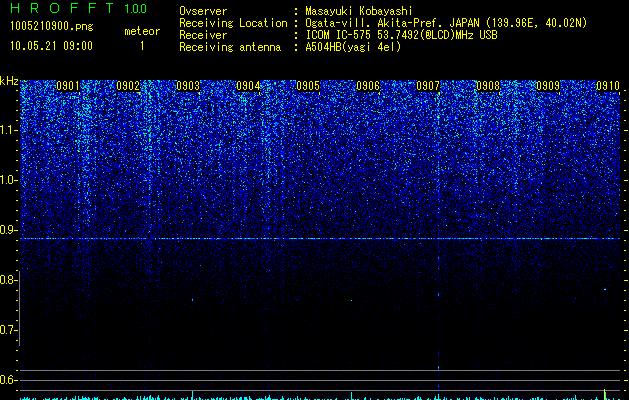Select the filename 1005210900.png
Screen dimensions: 629x400
52,26
